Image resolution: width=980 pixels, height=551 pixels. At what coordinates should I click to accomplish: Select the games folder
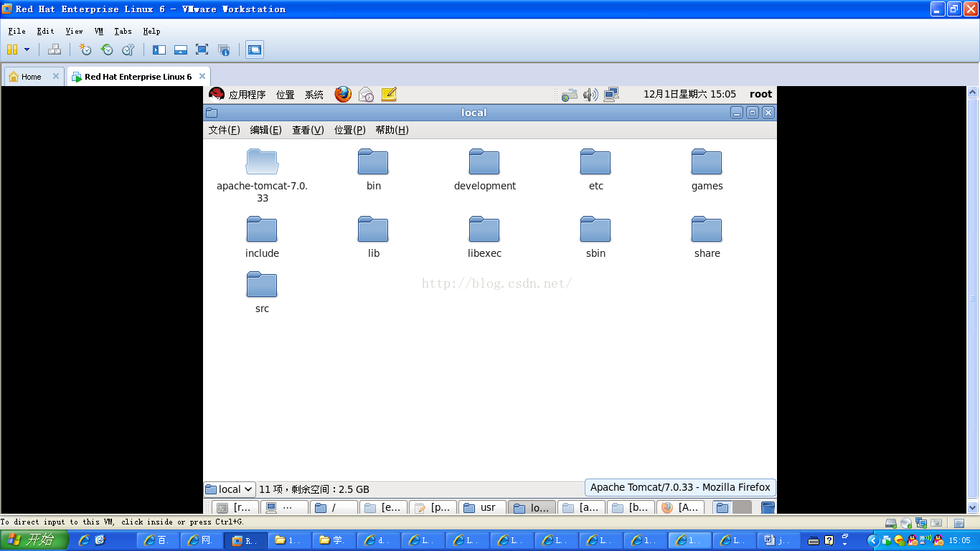(707, 170)
